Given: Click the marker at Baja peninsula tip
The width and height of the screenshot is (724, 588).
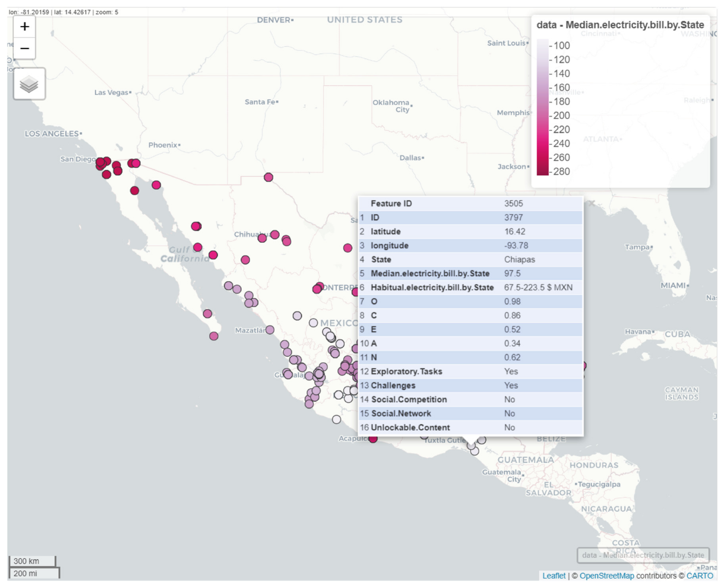Looking at the screenshot, I should pos(213,336).
